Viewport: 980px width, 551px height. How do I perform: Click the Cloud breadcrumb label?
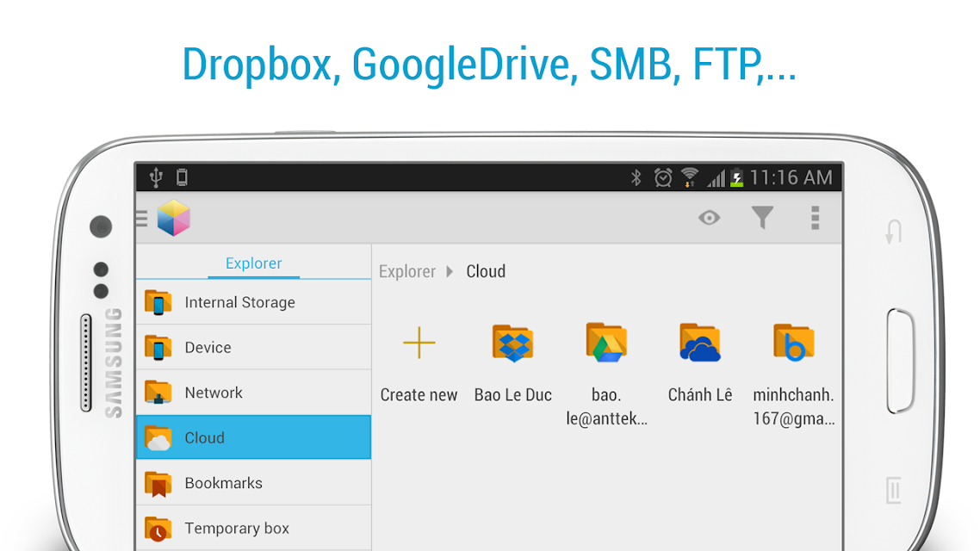[486, 271]
